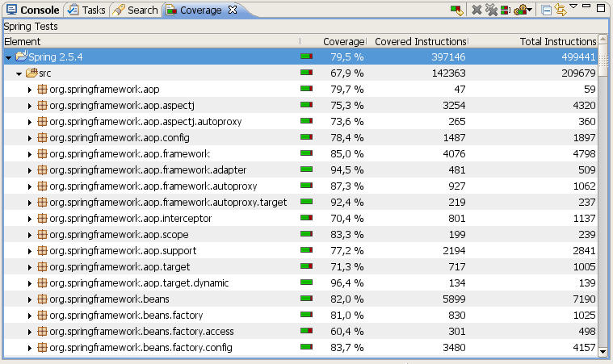Click package icon of org.springframework.aop.target.dynamic
This screenshot has height=364, width=613.
(42, 282)
